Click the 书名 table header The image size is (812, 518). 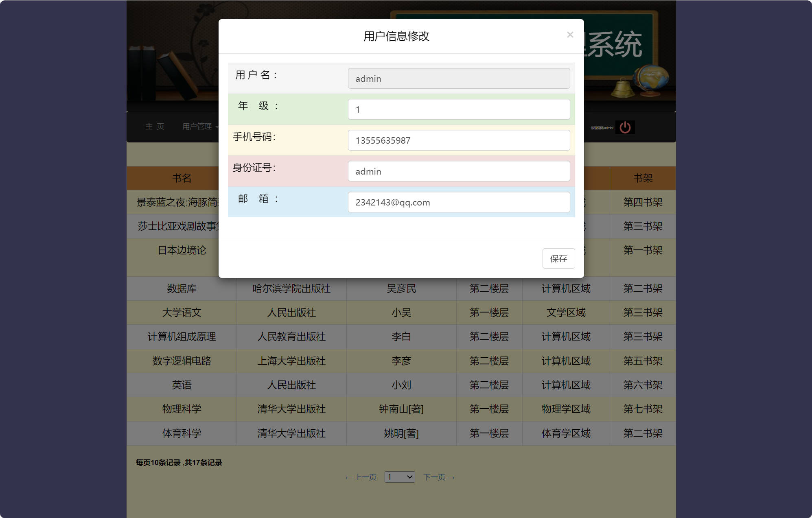(x=182, y=178)
